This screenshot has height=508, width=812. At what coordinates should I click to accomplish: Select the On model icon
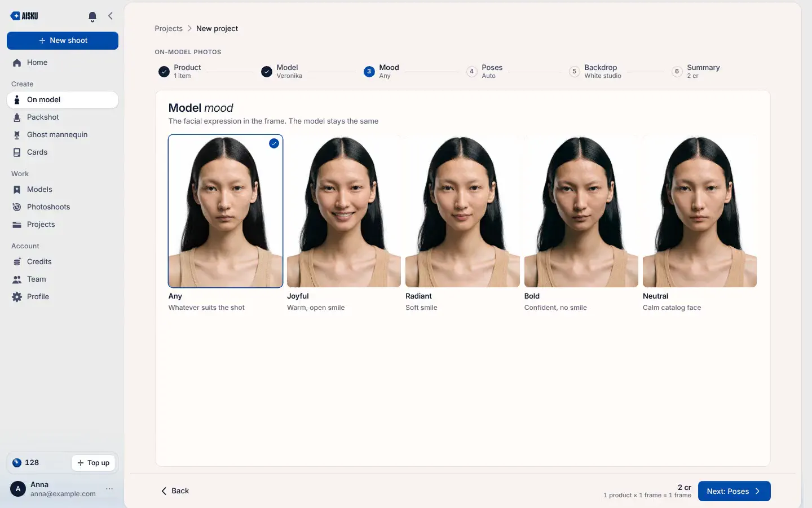click(x=17, y=100)
